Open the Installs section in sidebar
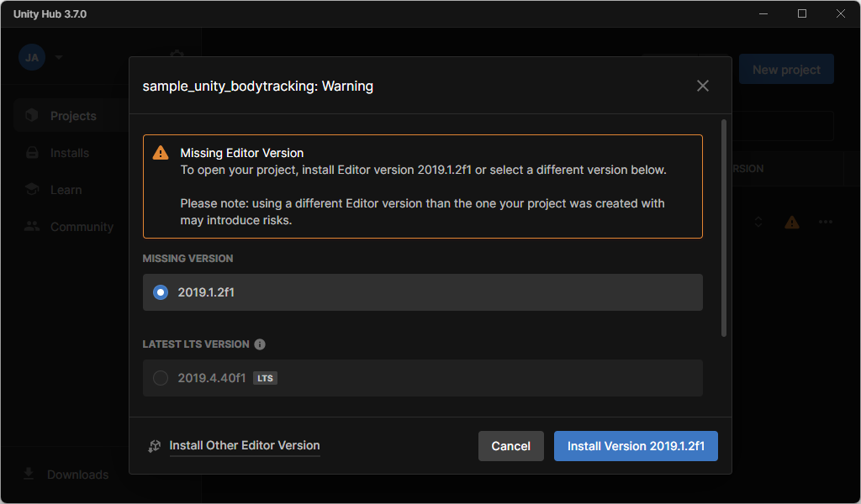The height and width of the screenshot is (504, 861). coord(71,153)
